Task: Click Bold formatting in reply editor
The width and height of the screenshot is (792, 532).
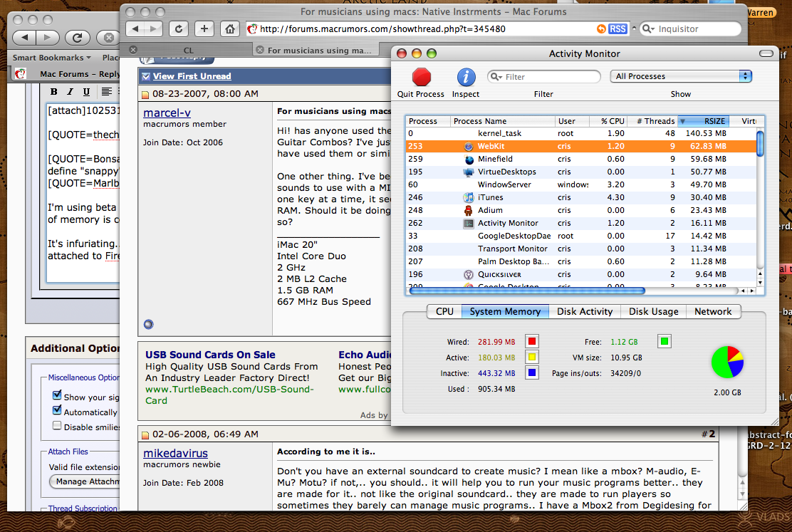Action: pos(53,91)
